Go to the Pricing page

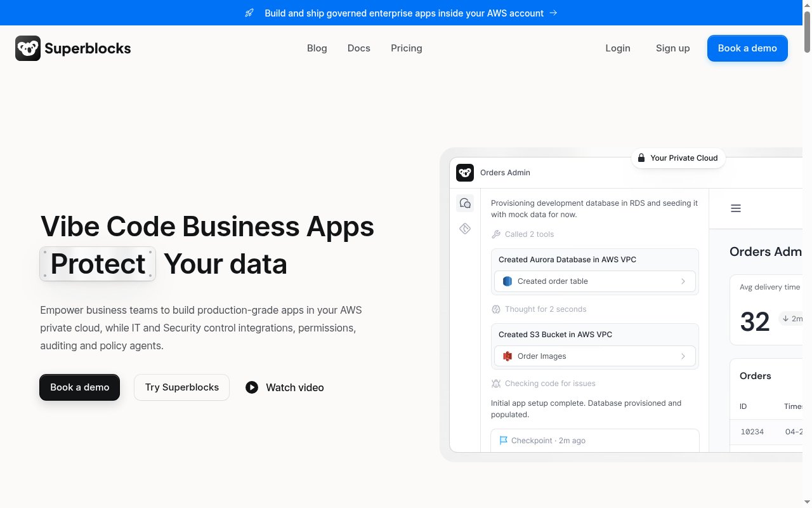point(407,48)
